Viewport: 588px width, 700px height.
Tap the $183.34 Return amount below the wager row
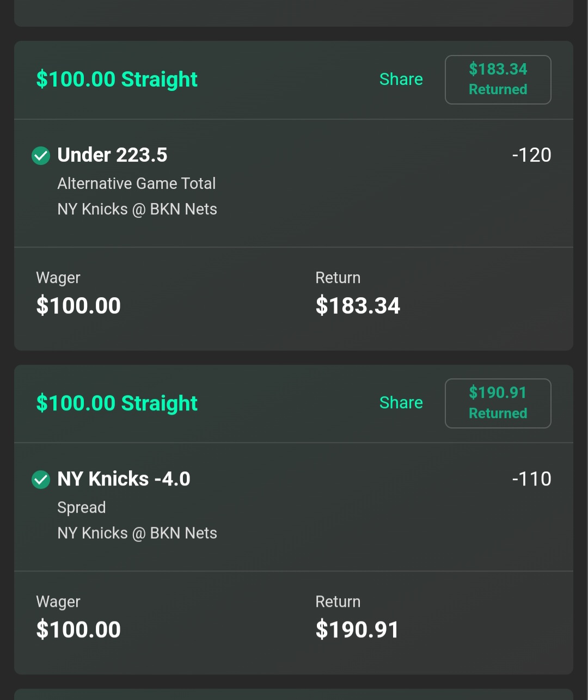point(358,305)
